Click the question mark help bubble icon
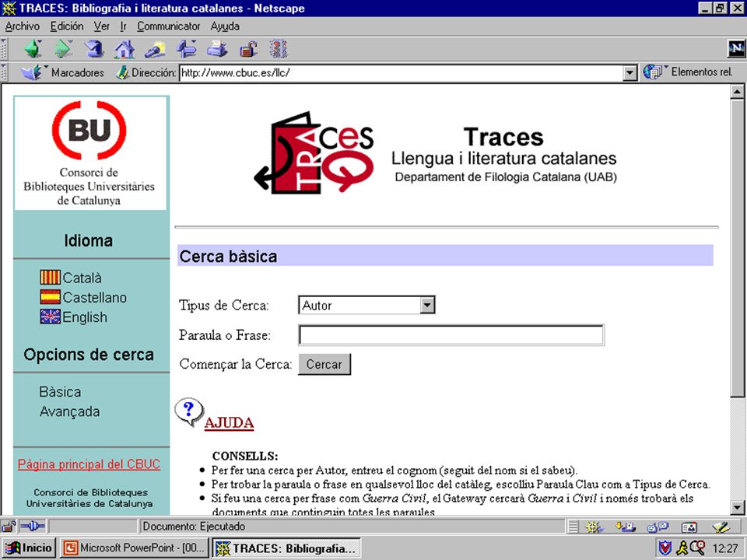747x560 pixels. coord(189,411)
